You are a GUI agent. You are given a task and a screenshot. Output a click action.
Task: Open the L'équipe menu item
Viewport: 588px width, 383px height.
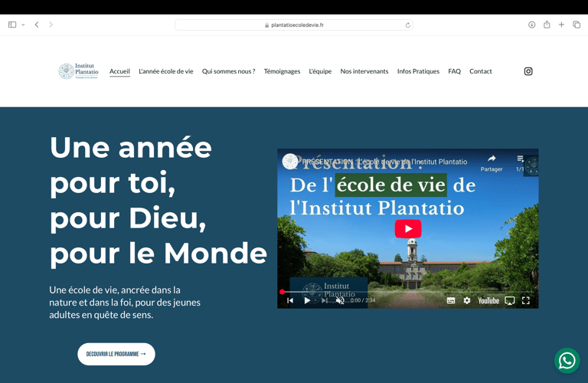pos(320,71)
